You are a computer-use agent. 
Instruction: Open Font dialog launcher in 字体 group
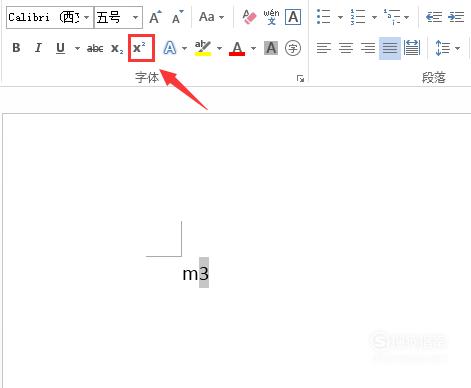pyautogui.click(x=300, y=79)
